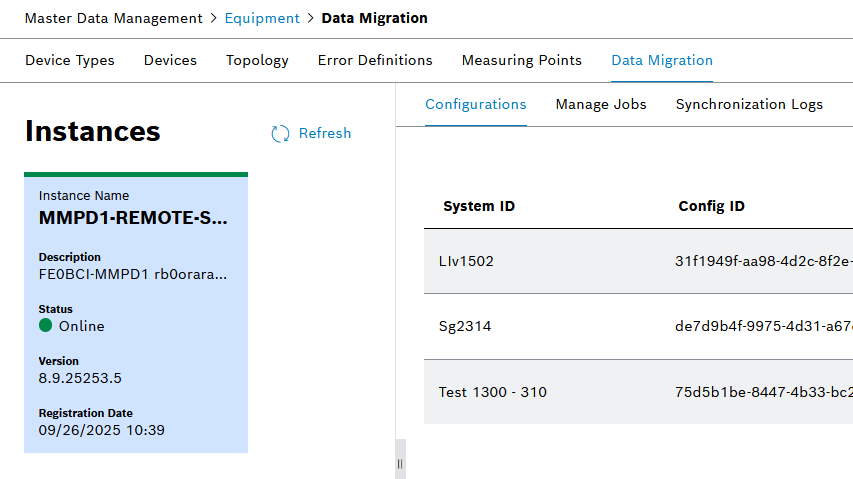853x479 pixels.
Task: Click registration date 09/26/2025 10:39
Action: pyautogui.click(x=101, y=431)
